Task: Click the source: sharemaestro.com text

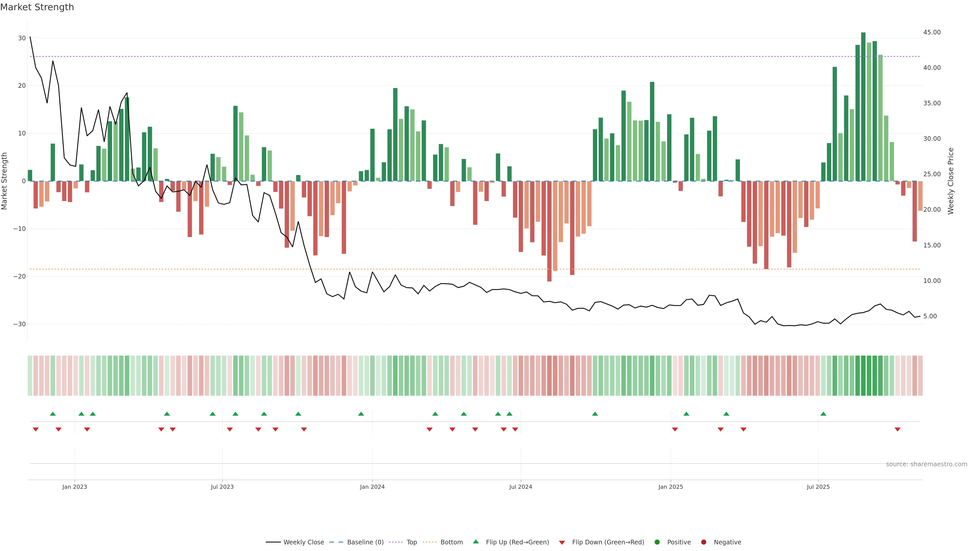Action: 926,464
